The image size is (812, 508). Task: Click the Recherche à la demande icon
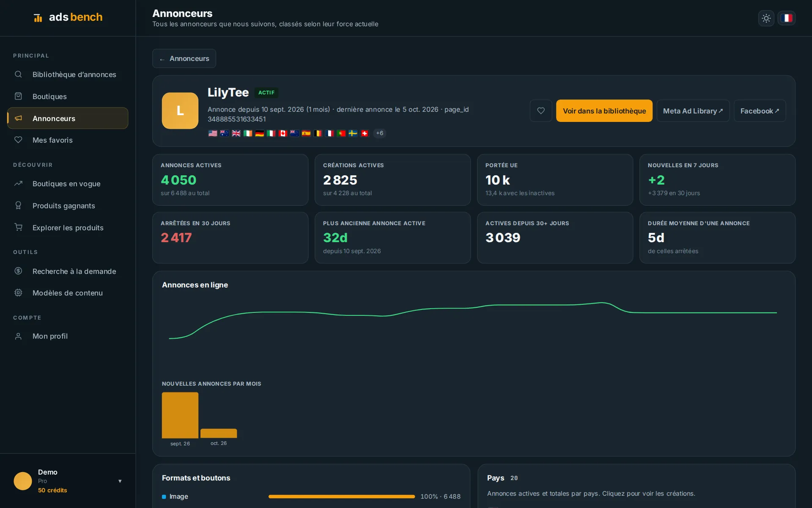tap(18, 271)
